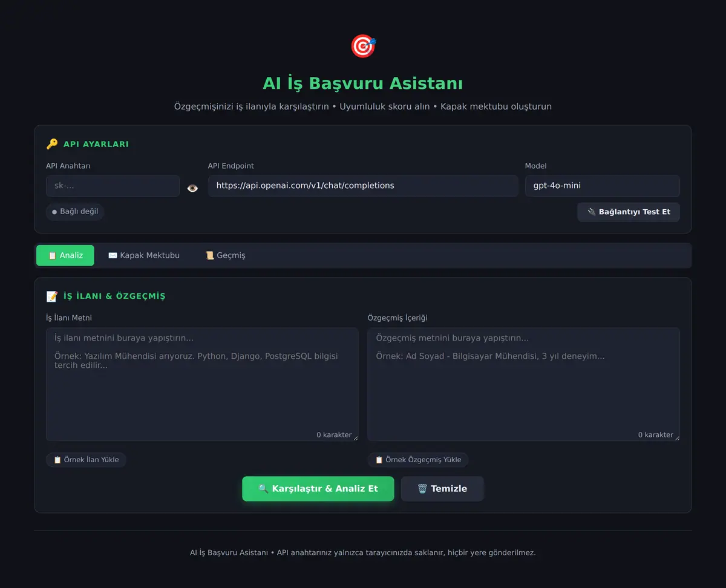The height and width of the screenshot is (588, 726).
Task: Click the API Endpoint label
Action: [x=231, y=166]
